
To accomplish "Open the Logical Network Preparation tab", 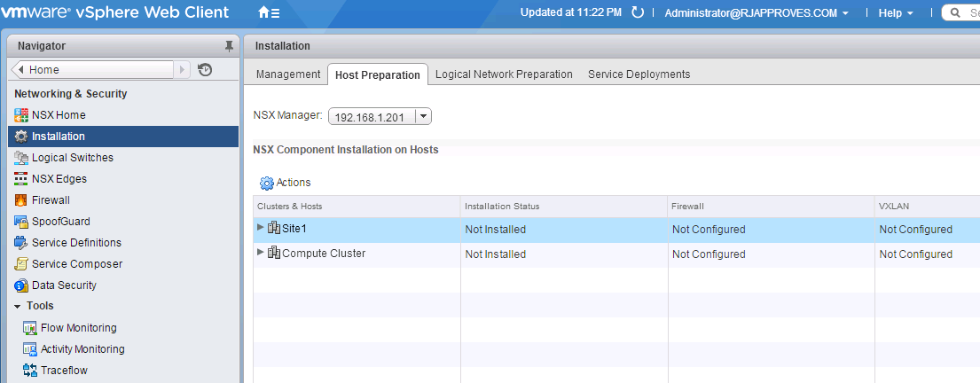I will (504, 74).
